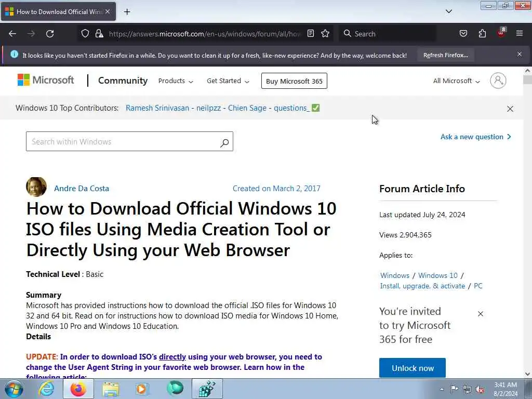Open Andre Da Costa author profile link
The width and height of the screenshot is (532, 399).
[x=82, y=188]
